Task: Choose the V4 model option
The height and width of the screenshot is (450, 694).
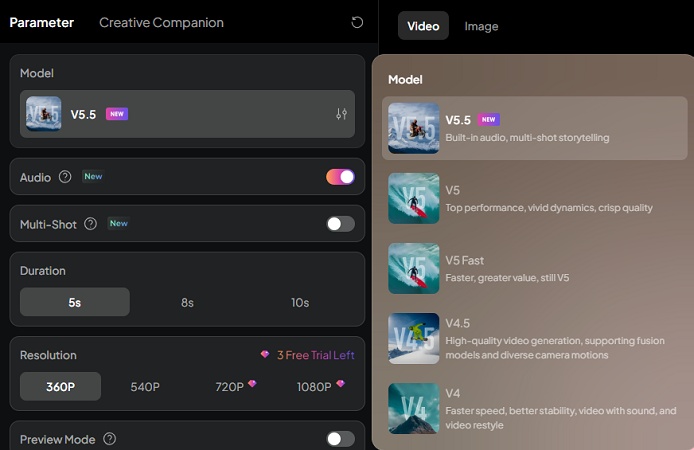Action: coord(535,408)
